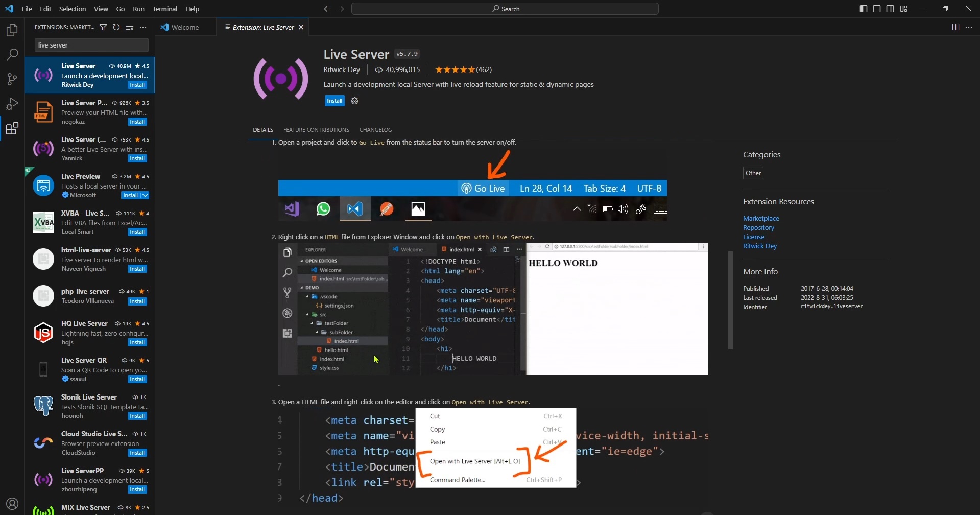Expand Live Preview install dropdown arrow

point(145,195)
